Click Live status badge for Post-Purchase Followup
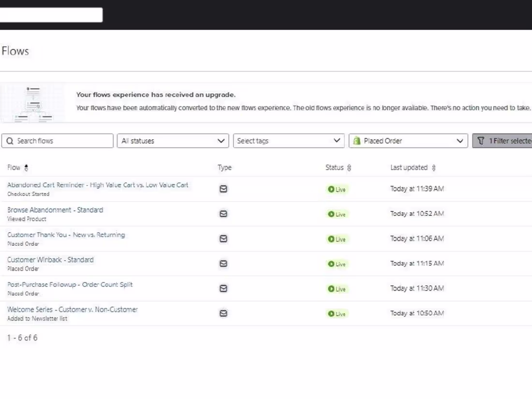 pyautogui.click(x=337, y=289)
